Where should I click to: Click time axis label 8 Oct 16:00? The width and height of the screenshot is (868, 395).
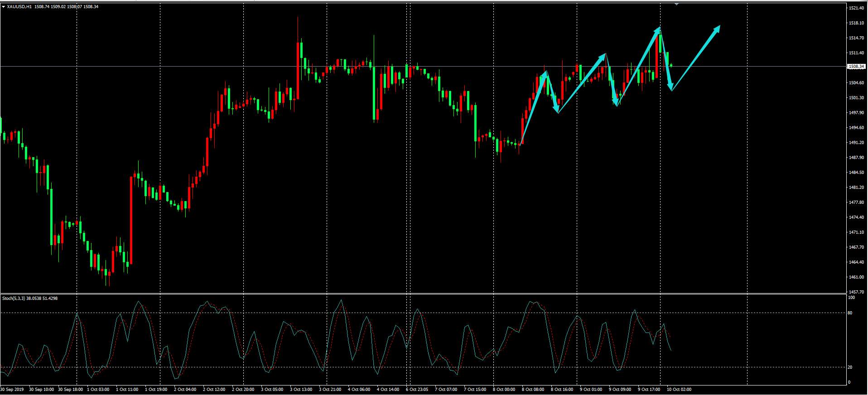(x=562, y=390)
